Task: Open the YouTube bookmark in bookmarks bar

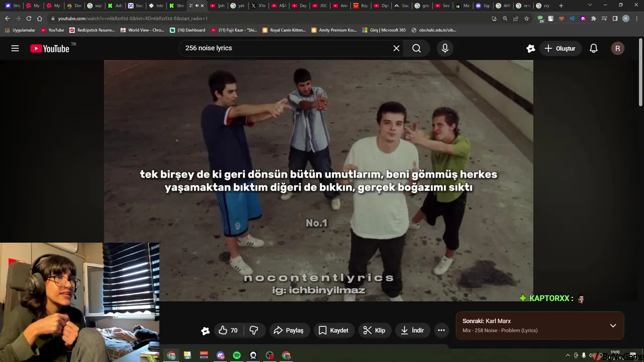Action: (52, 30)
